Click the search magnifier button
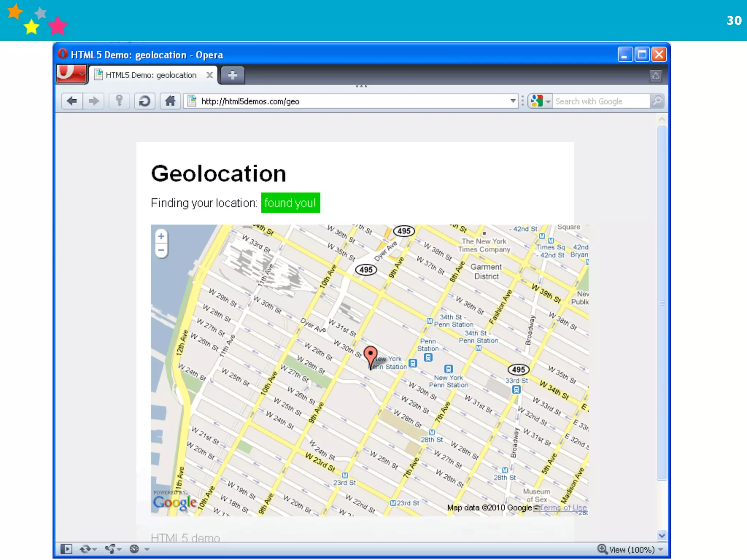 [657, 101]
